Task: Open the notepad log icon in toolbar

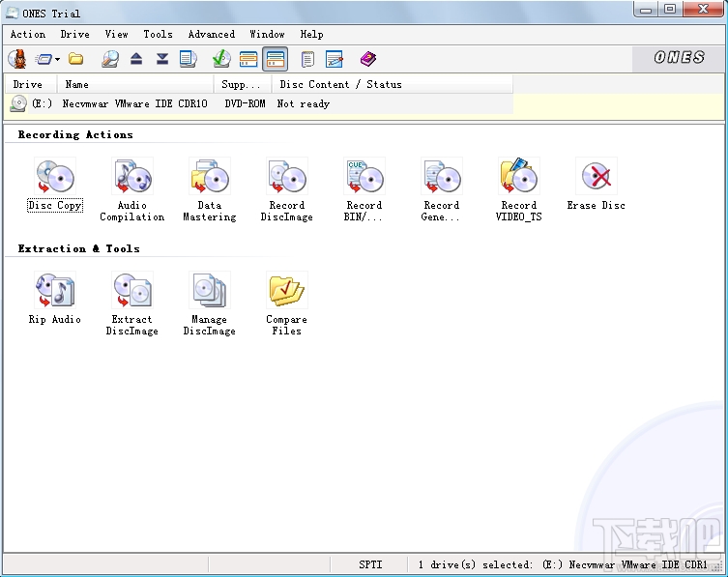Action: pos(307,59)
